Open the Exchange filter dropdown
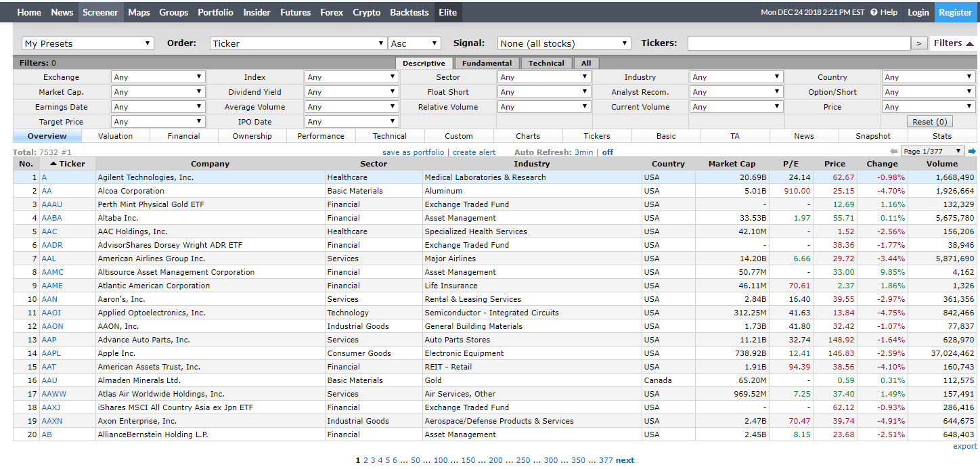 (158, 77)
